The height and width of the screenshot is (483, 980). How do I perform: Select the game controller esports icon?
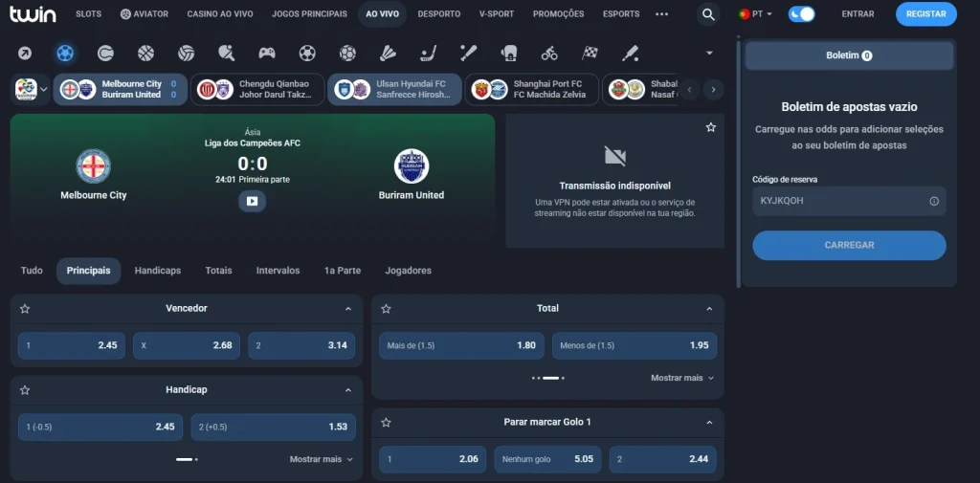(x=267, y=54)
